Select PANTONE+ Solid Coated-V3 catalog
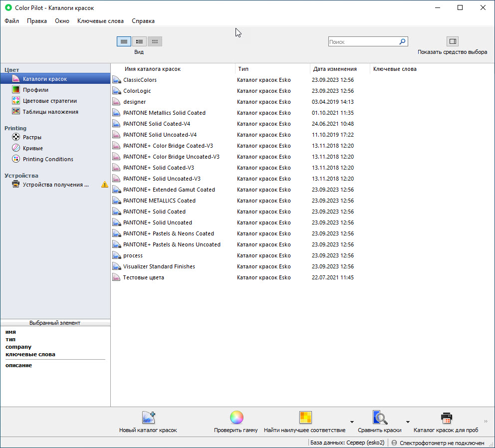Viewport: 495px width, 448px height. coord(302,168)
